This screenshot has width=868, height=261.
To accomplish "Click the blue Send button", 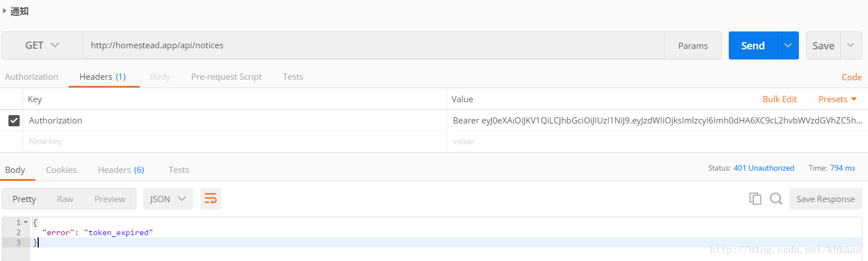I will (753, 45).
